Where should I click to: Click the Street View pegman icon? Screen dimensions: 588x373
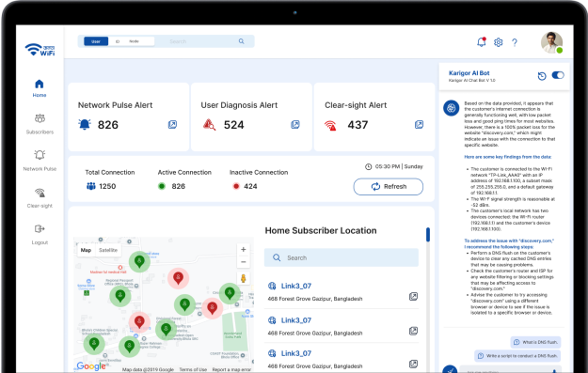pos(244,278)
